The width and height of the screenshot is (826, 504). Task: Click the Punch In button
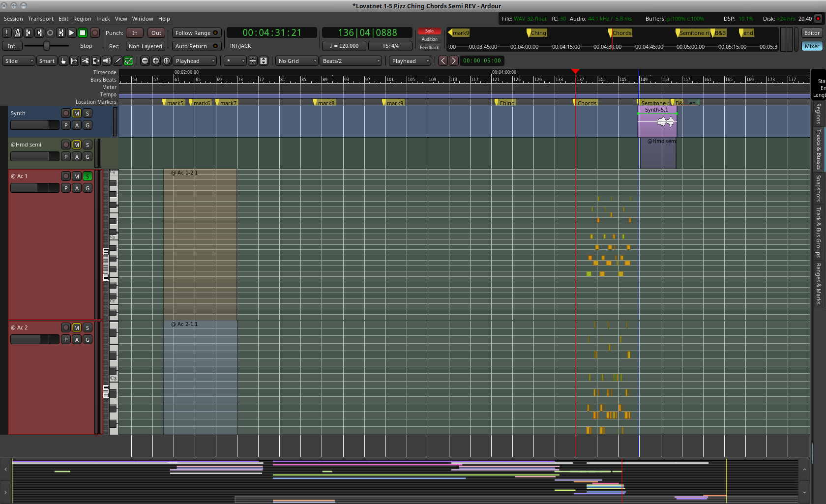[135, 33]
